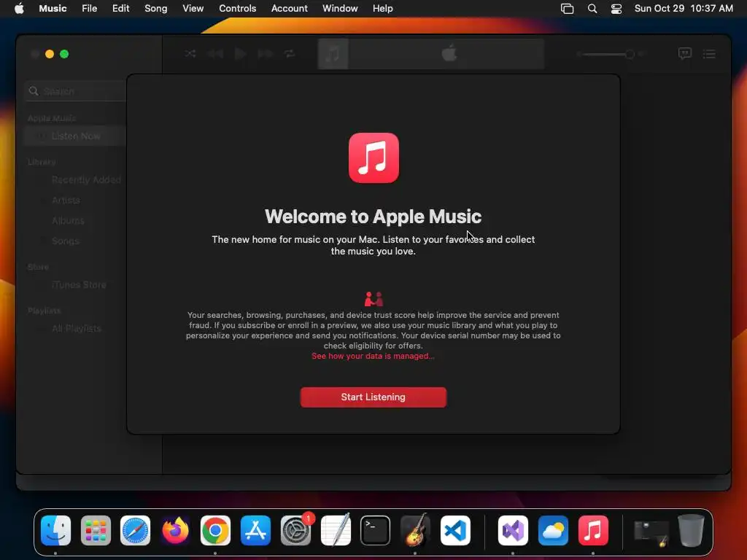Open the File menu
Image resolution: width=747 pixels, height=560 pixels.
pos(89,8)
